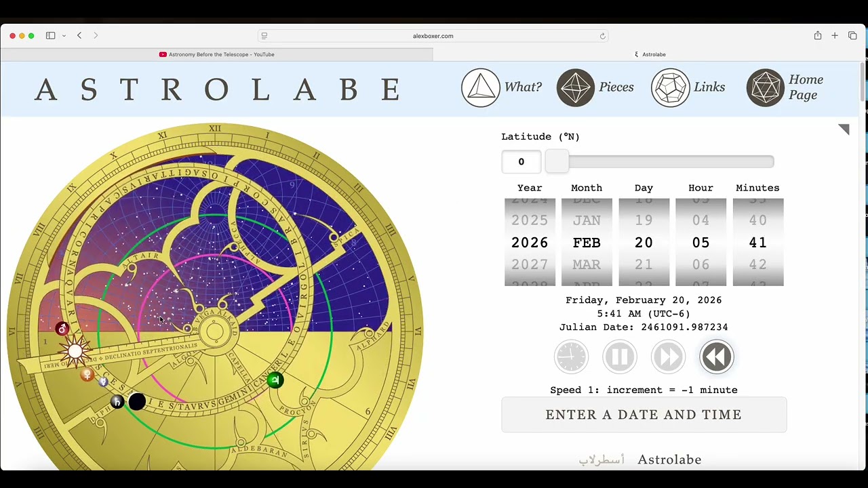Pause the astrolabe animation
The height and width of the screenshot is (488, 868).
pos(620,357)
